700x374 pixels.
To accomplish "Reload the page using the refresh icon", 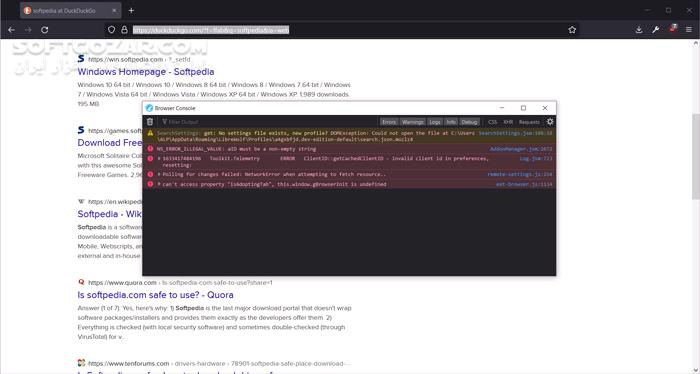I will [45, 30].
